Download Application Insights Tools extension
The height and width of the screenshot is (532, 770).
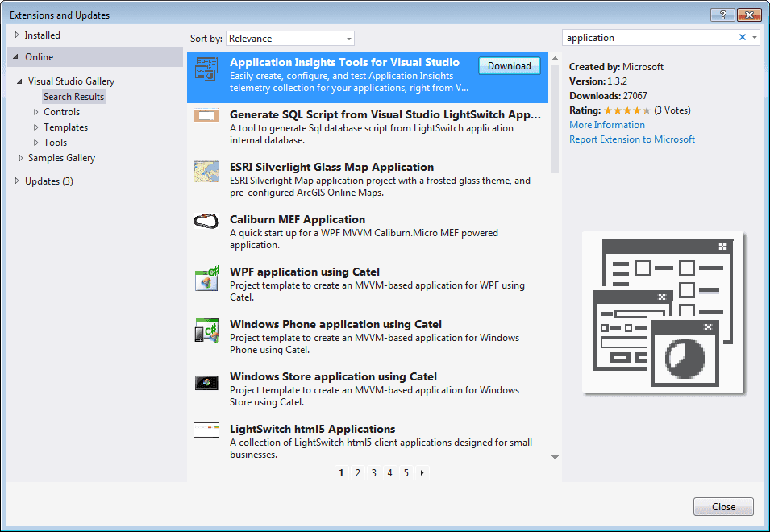pyautogui.click(x=510, y=66)
